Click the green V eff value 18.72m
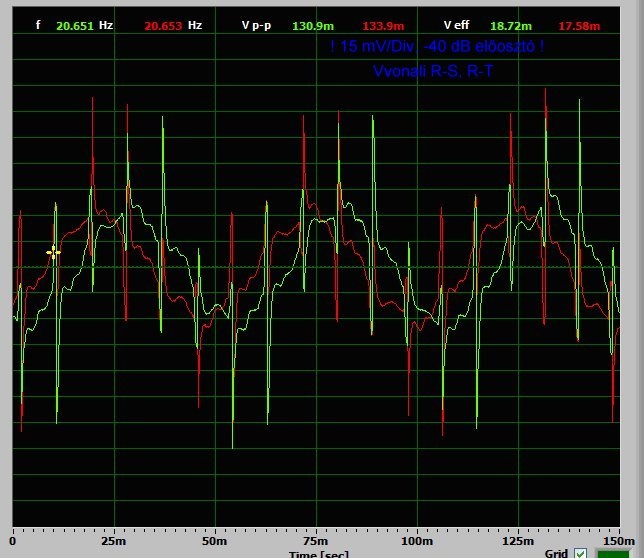 coord(511,26)
